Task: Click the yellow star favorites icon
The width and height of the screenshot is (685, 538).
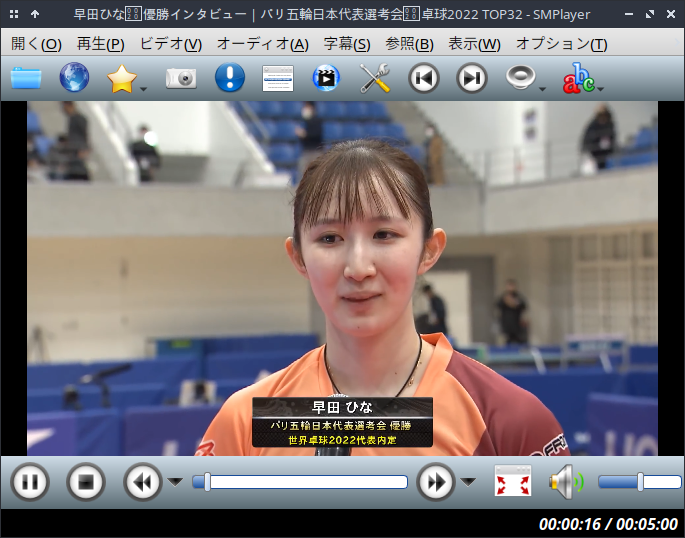Action: pyautogui.click(x=121, y=79)
